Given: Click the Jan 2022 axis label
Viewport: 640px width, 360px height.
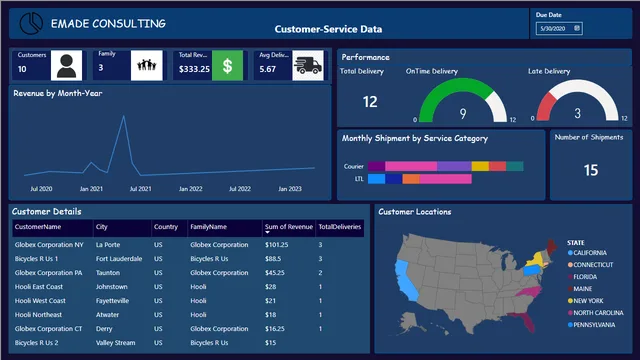Looking at the screenshot, I should click(190, 189).
